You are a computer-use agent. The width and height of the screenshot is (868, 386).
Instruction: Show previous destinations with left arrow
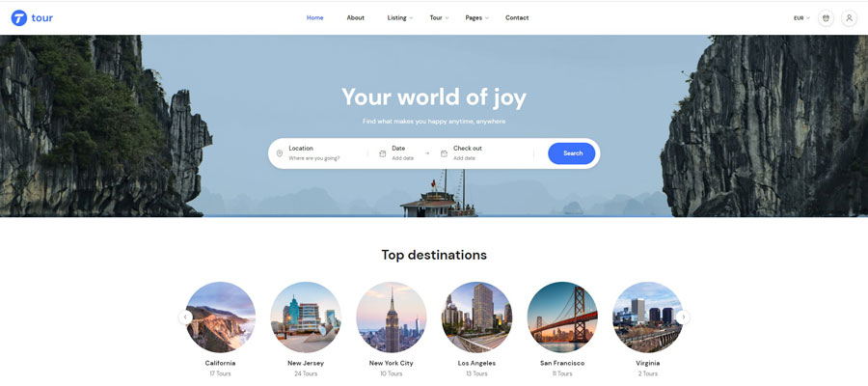click(x=185, y=317)
